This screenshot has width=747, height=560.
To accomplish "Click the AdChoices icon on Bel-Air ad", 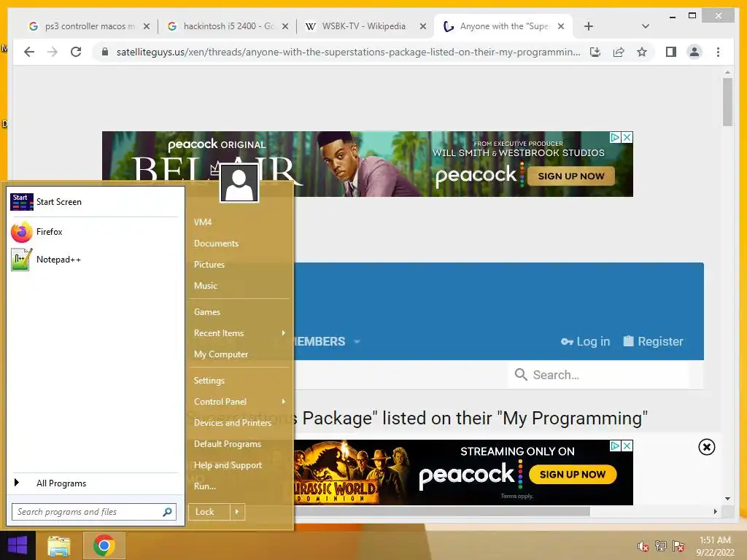I will (x=615, y=137).
